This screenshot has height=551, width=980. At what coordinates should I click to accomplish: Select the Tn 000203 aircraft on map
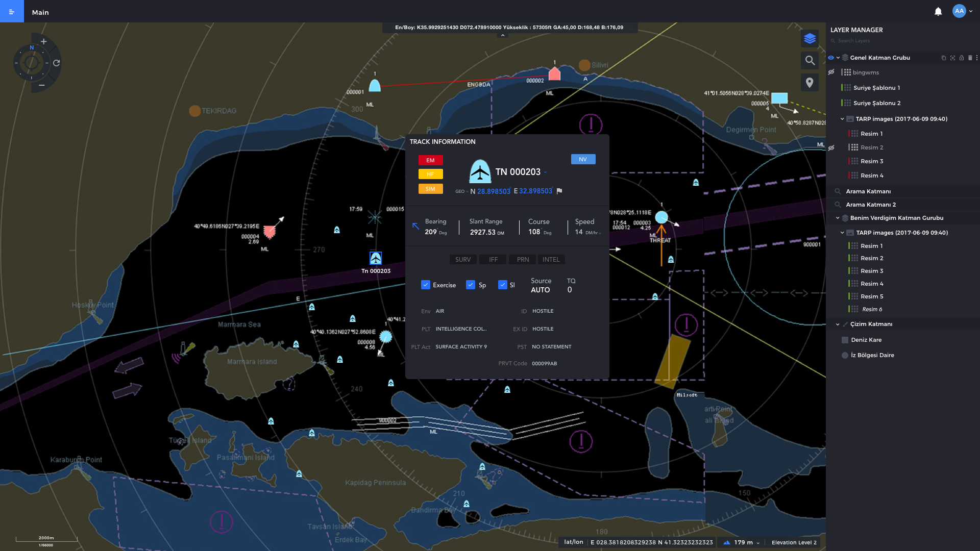point(376,258)
